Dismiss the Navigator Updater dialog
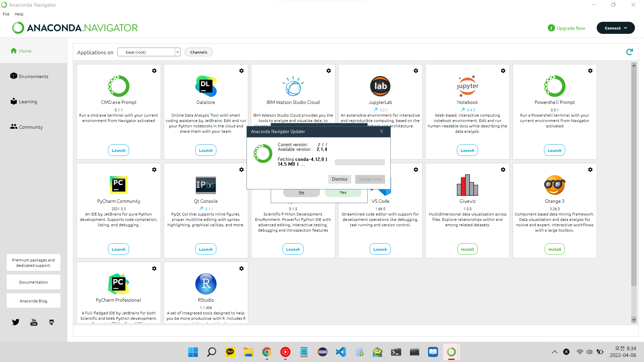This screenshot has height=362, width=644. [339, 179]
